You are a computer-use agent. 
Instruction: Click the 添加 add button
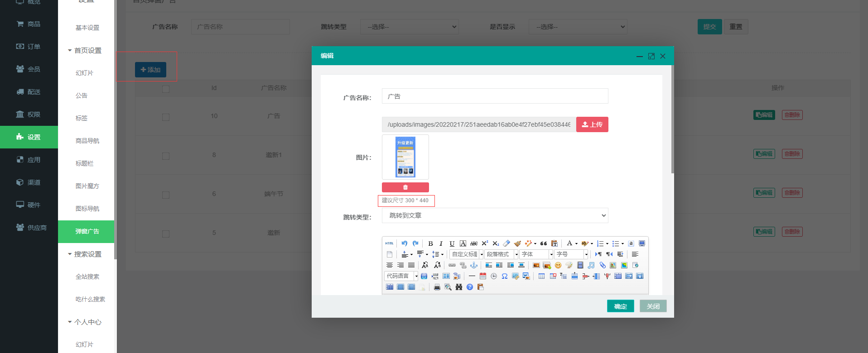click(150, 70)
